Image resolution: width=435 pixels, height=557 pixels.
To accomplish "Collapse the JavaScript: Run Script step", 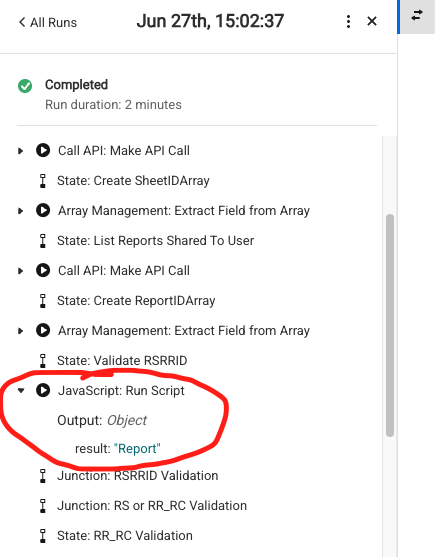I will click(x=21, y=391).
